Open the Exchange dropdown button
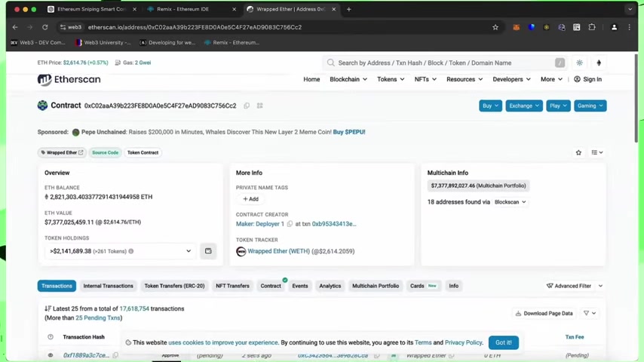 [523, 106]
